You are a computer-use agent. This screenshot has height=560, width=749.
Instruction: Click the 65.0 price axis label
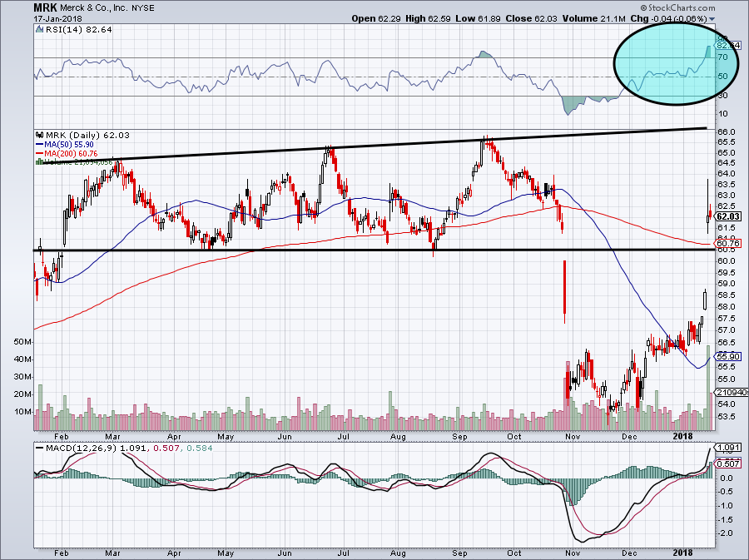[x=726, y=153]
